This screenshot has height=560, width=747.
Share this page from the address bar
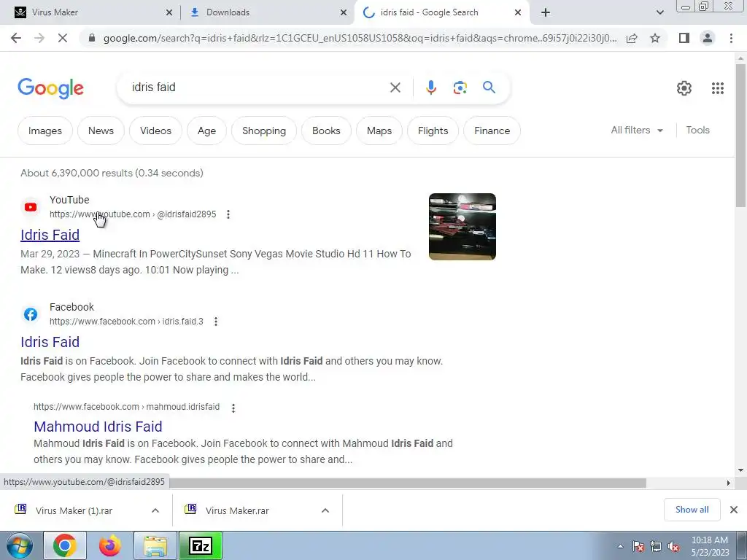(x=632, y=38)
